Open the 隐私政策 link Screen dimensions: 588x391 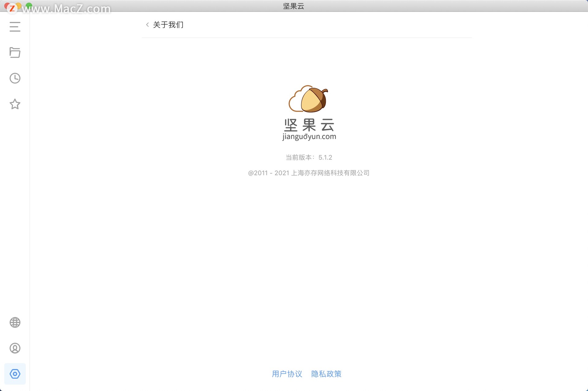coord(326,374)
